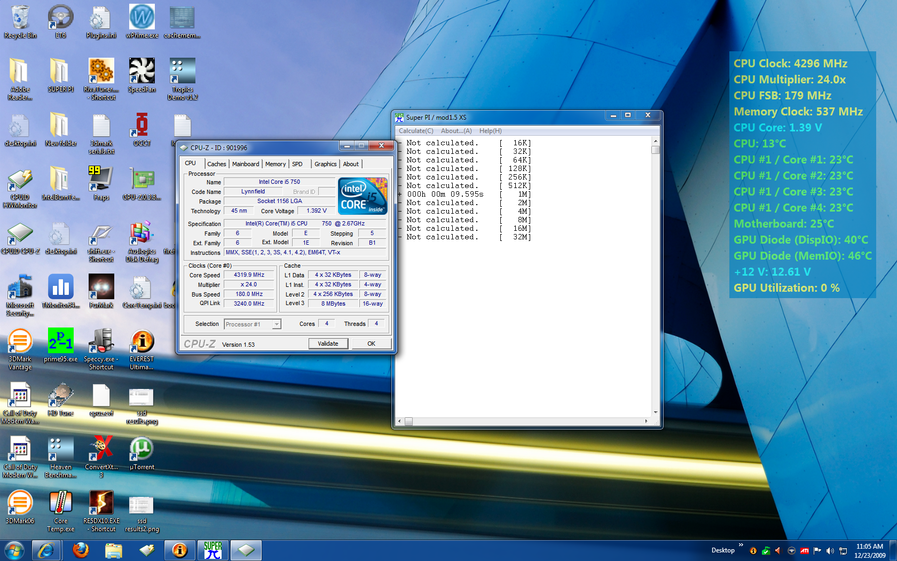
Task: Open the ssd results2.png desktop file
Action: click(x=141, y=515)
